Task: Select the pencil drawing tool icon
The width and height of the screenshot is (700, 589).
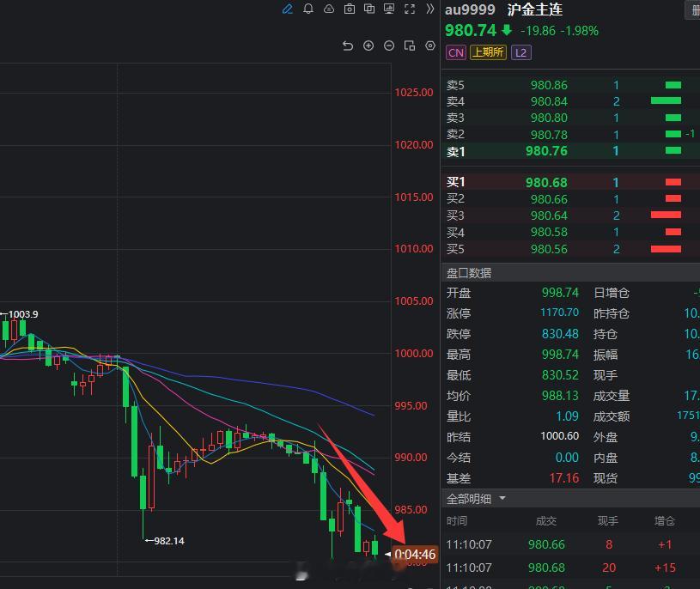Action: point(288,9)
